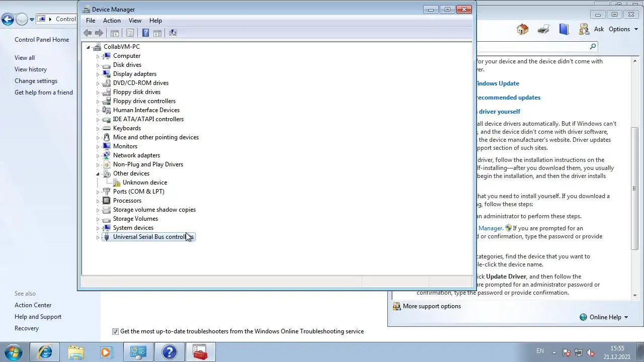
Task: Click the Ask people icon in Help window
Action: pos(584,29)
